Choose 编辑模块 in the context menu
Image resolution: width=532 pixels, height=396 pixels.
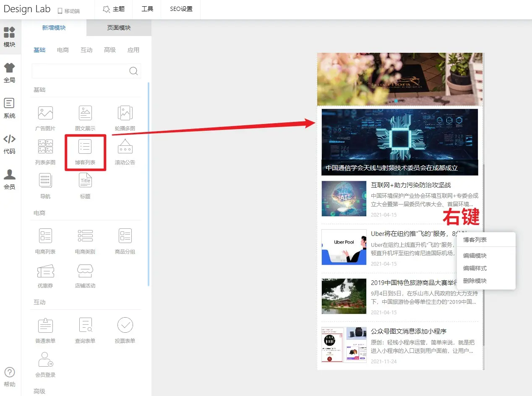pos(475,256)
